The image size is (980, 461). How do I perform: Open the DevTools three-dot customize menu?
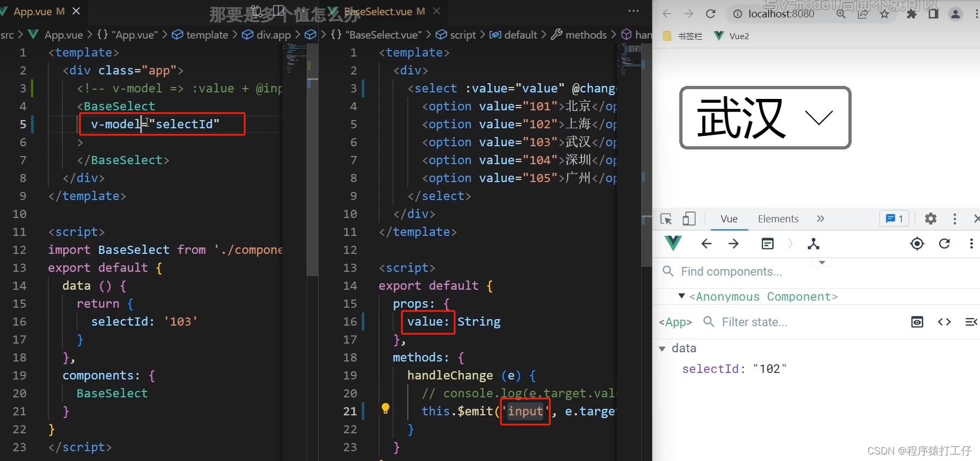point(954,219)
